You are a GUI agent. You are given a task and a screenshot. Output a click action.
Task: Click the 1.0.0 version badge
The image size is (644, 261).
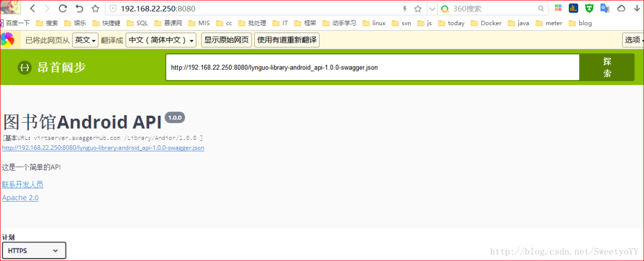click(x=175, y=118)
